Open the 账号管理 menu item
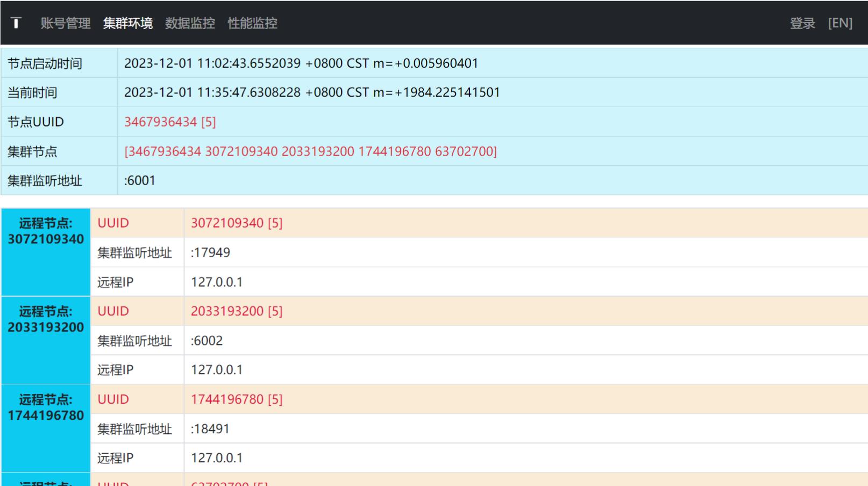This screenshot has width=868, height=486. (66, 23)
